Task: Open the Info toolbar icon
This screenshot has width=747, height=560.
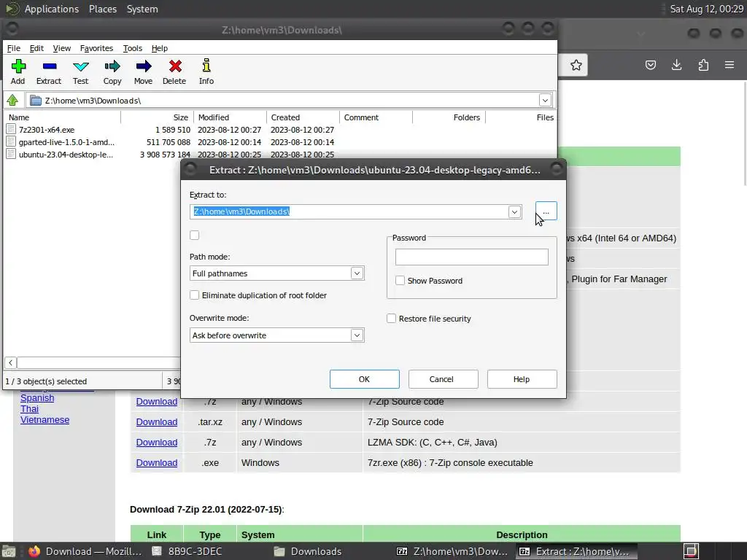Action: click(x=206, y=66)
